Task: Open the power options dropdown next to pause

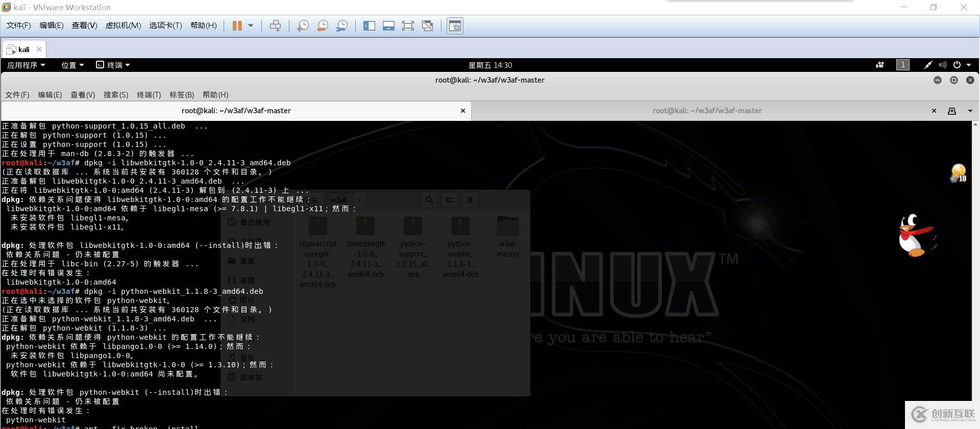Action: (x=251, y=26)
